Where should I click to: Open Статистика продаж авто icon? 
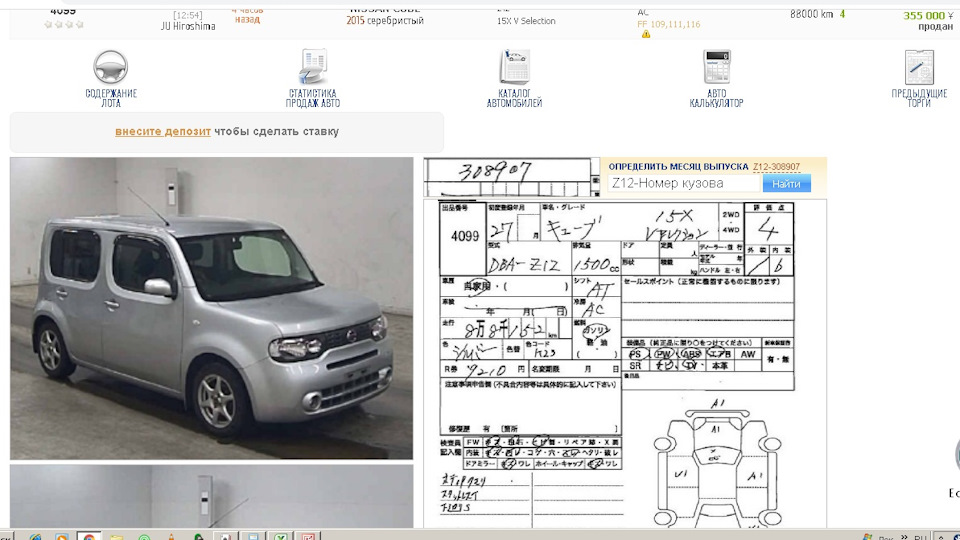[313, 67]
